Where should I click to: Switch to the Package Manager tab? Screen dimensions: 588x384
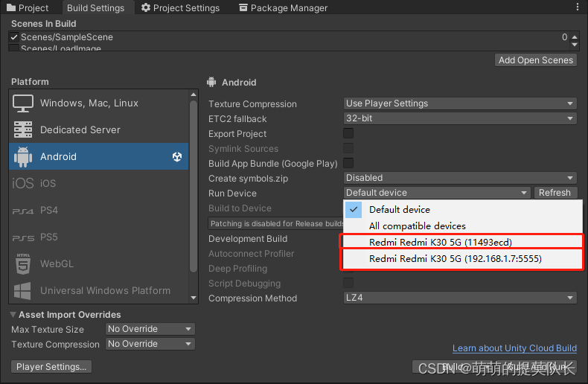coord(283,7)
